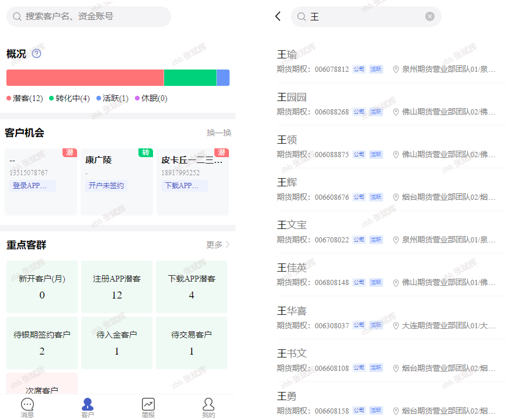Click the help question icon beside 概况
Screen dimensions: 507x420
37,53
